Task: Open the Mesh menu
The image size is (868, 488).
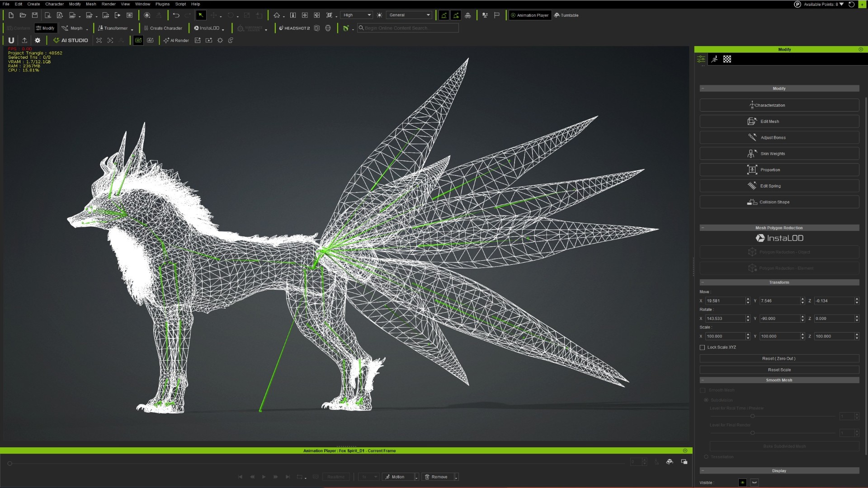Action: [x=91, y=4]
